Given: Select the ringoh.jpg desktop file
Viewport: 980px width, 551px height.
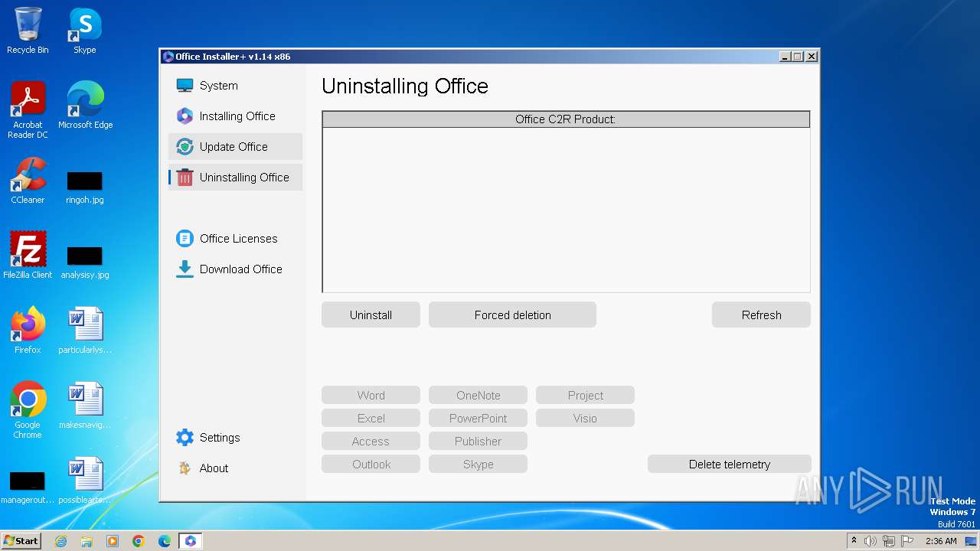Looking at the screenshot, I should tap(85, 187).
